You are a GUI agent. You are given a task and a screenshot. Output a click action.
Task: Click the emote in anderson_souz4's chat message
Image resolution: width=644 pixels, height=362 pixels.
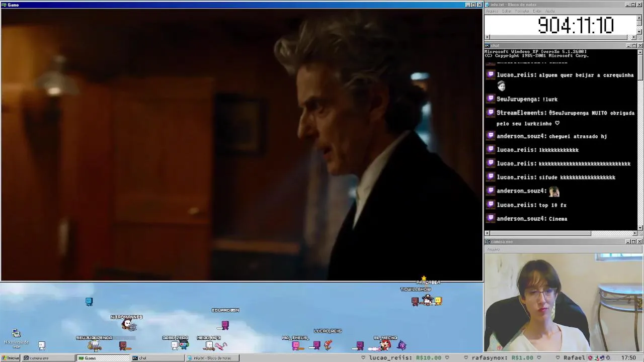coord(554,191)
